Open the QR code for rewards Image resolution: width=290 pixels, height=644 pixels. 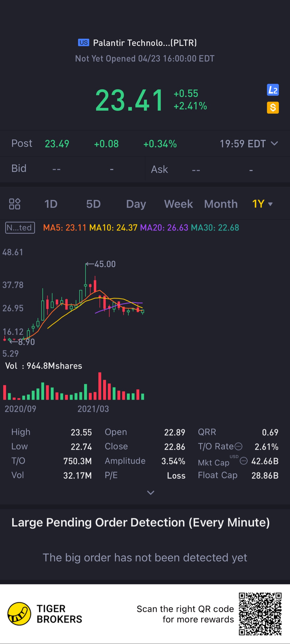(260, 614)
